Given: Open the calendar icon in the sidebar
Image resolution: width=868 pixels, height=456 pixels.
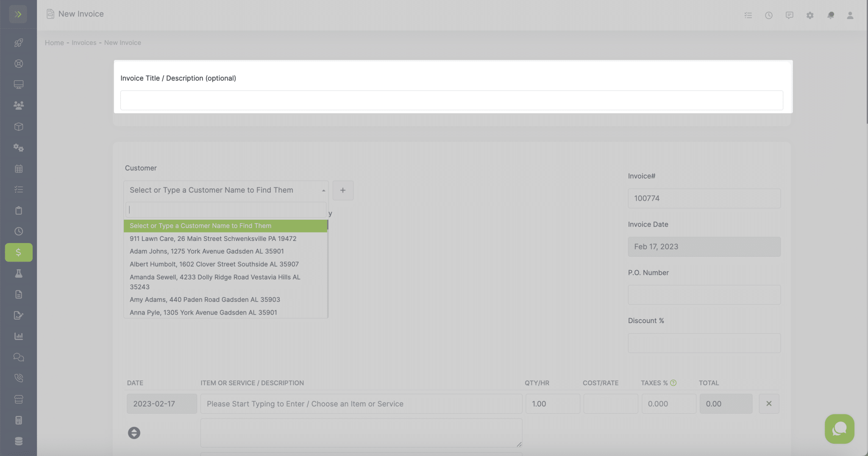Looking at the screenshot, I should (18, 169).
